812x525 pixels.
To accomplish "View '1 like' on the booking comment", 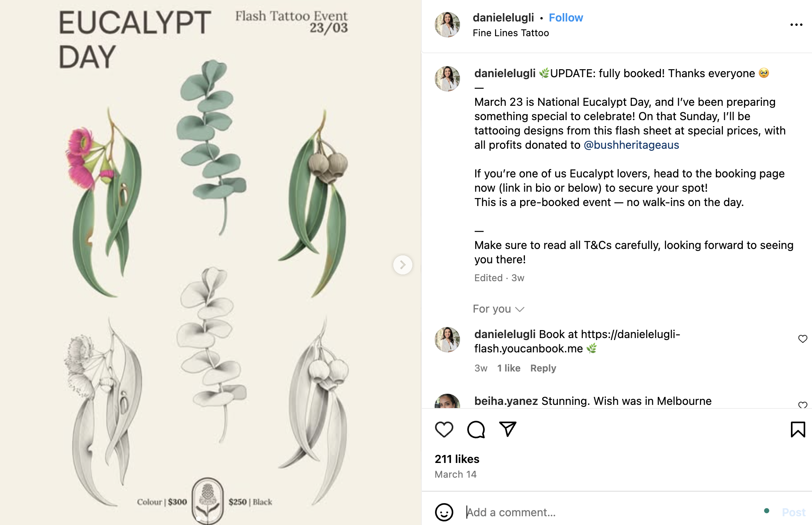I will 509,368.
